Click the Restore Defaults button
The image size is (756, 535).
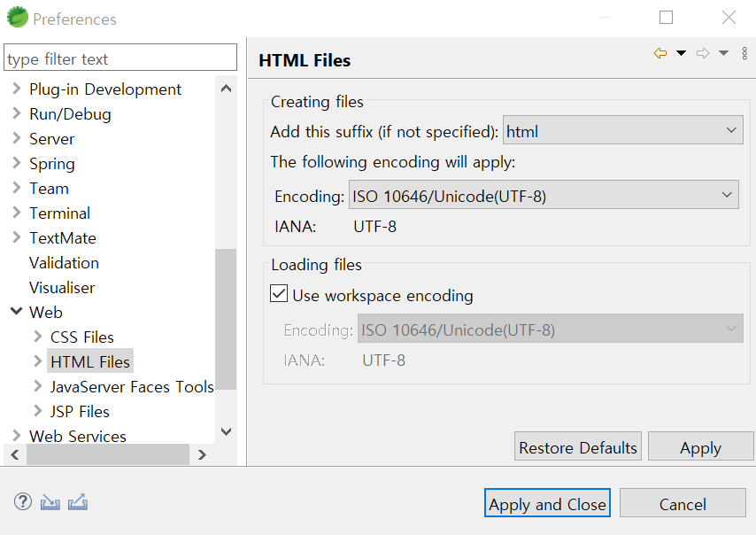tap(577, 446)
